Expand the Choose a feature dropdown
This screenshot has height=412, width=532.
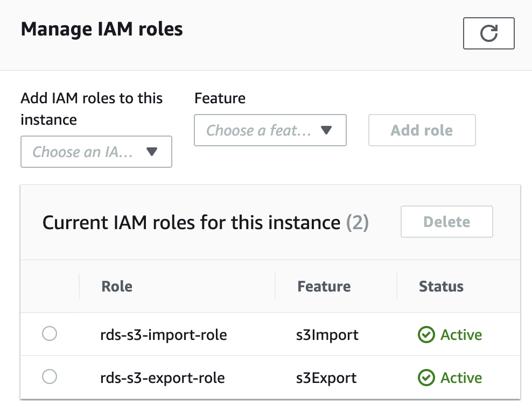pyautogui.click(x=270, y=130)
